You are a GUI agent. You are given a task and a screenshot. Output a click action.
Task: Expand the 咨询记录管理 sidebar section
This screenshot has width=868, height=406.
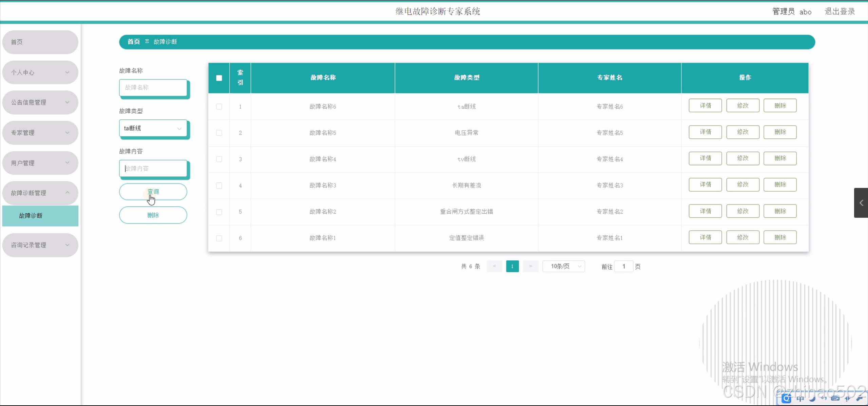[x=40, y=245]
